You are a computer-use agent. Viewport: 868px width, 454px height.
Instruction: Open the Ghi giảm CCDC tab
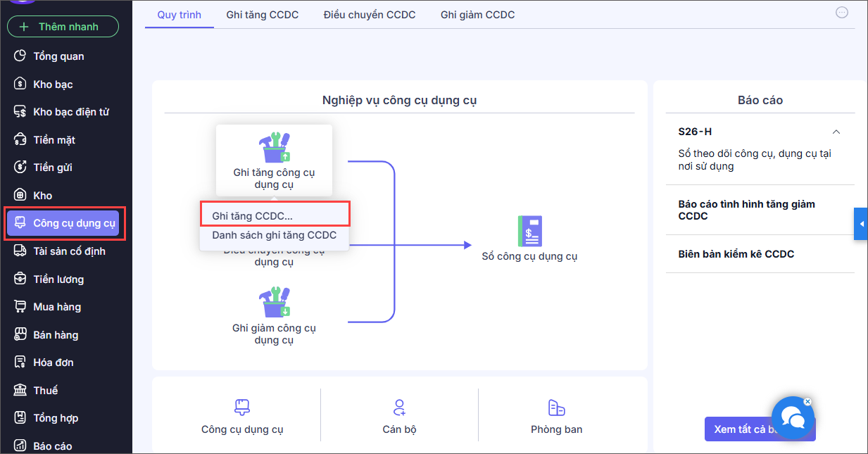(x=477, y=15)
